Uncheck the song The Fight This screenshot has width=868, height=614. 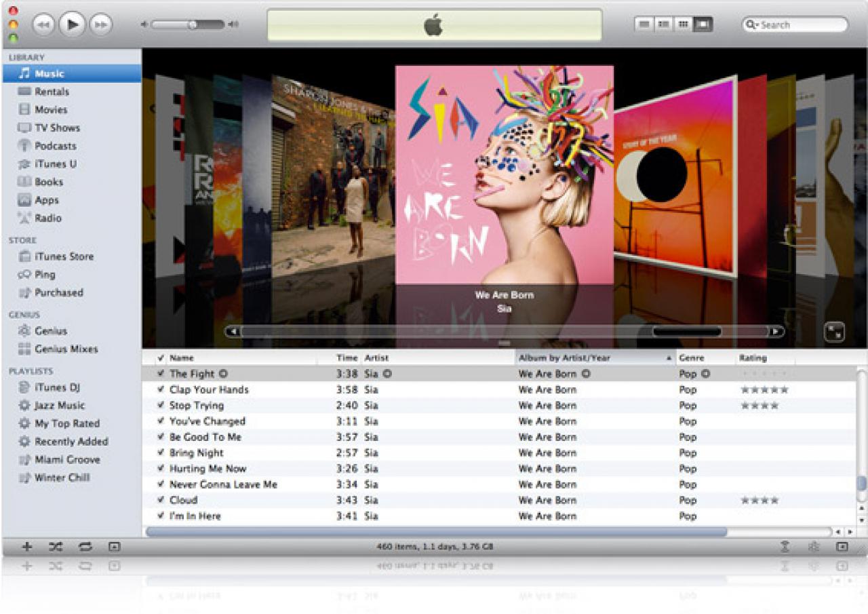pos(161,374)
